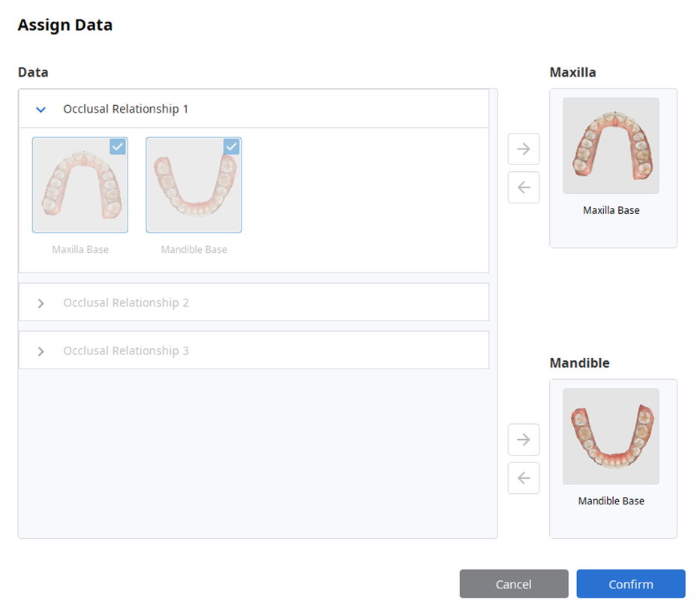Image resolution: width=700 pixels, height=605 pixels.
Task: Cancel the Assign Data dialog
Action: (x=514, y=583)
